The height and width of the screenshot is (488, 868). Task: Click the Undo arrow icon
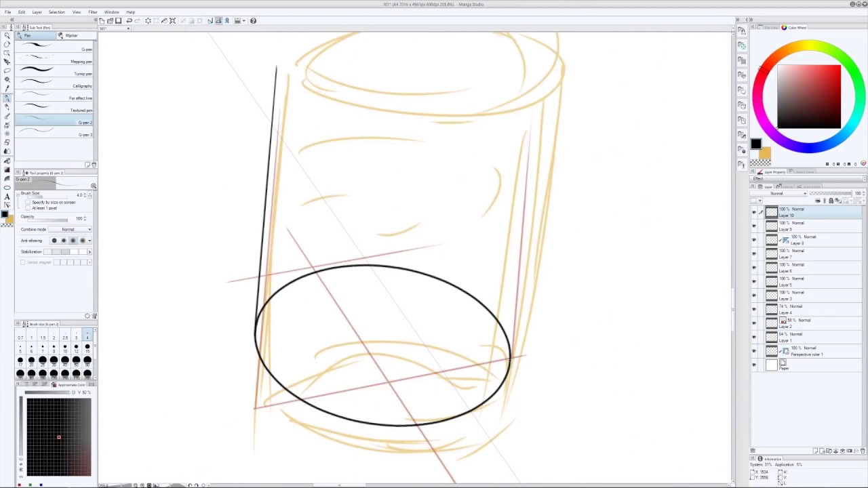pos(129,21)
